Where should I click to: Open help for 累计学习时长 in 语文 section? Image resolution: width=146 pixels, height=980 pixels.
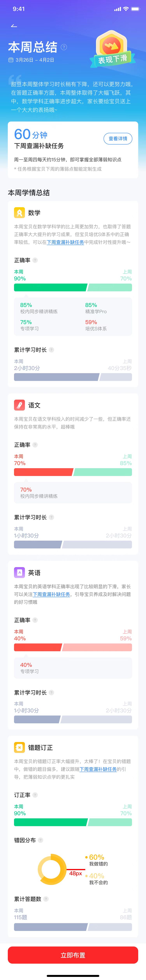[x=51, y=517]
